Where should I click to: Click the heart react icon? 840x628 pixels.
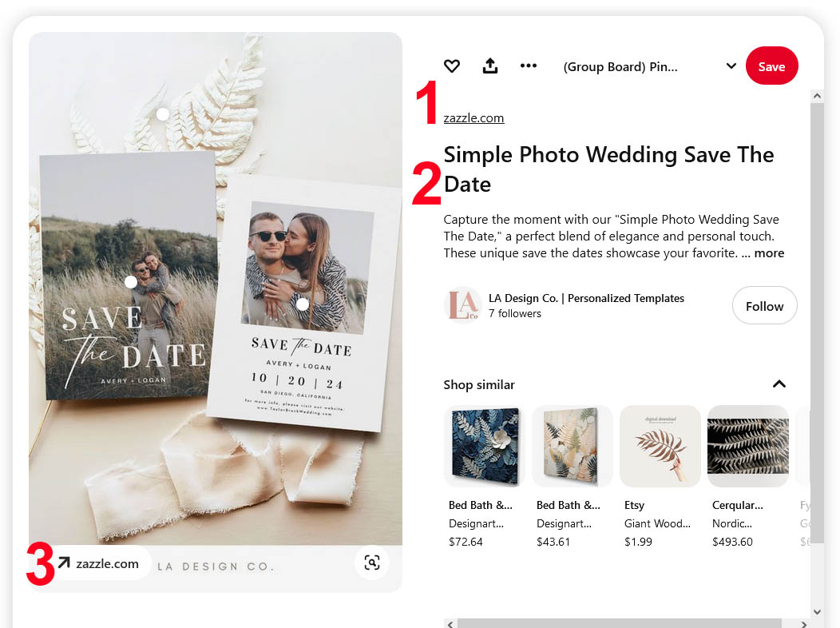click(x=452, y=66)
